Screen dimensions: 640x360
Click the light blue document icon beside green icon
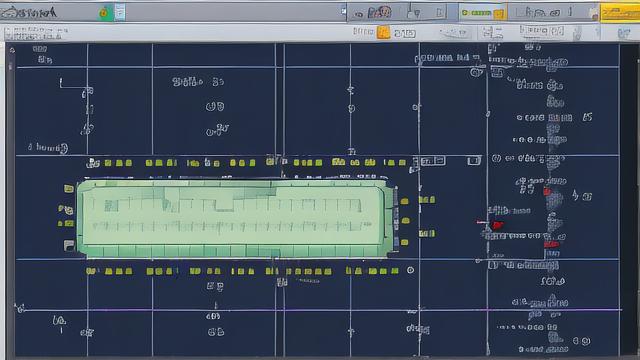tap(120, 12)
